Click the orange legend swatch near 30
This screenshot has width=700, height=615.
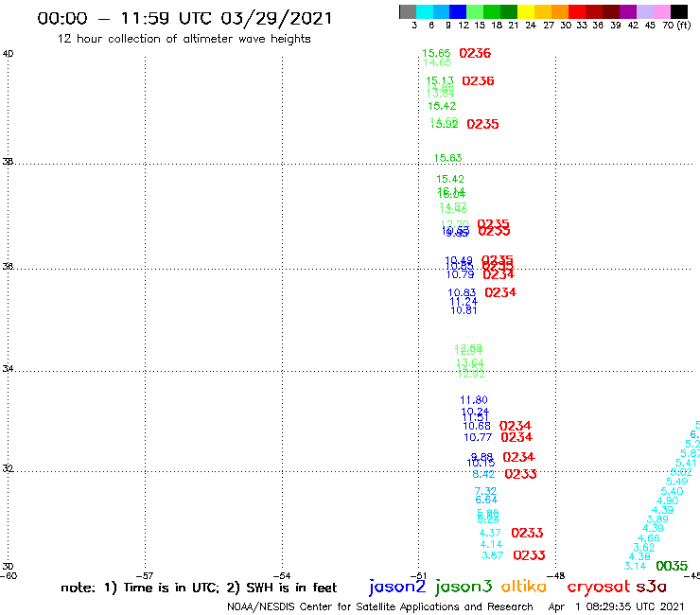[x=560, y=11]
